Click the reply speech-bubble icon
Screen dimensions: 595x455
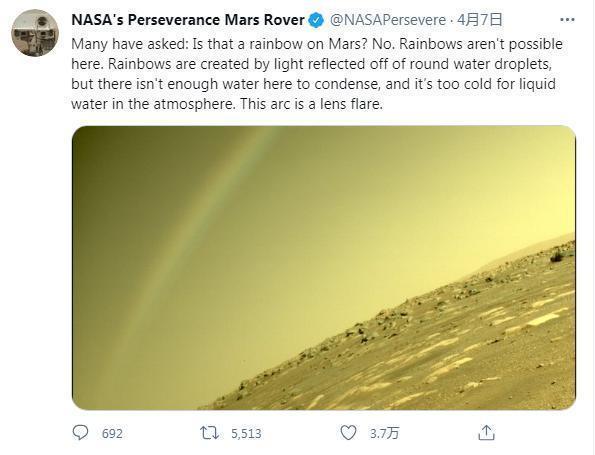point(80,433)
